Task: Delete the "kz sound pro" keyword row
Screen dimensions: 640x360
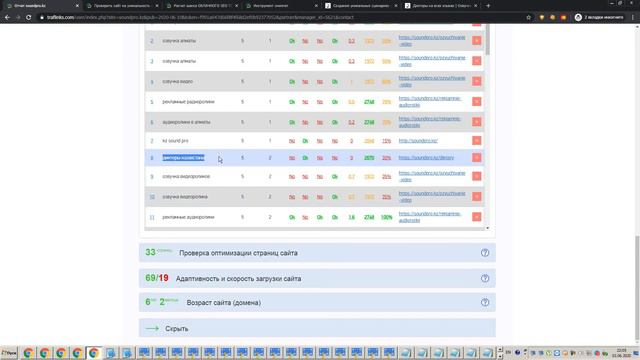Action: click(x=476, y=140)
